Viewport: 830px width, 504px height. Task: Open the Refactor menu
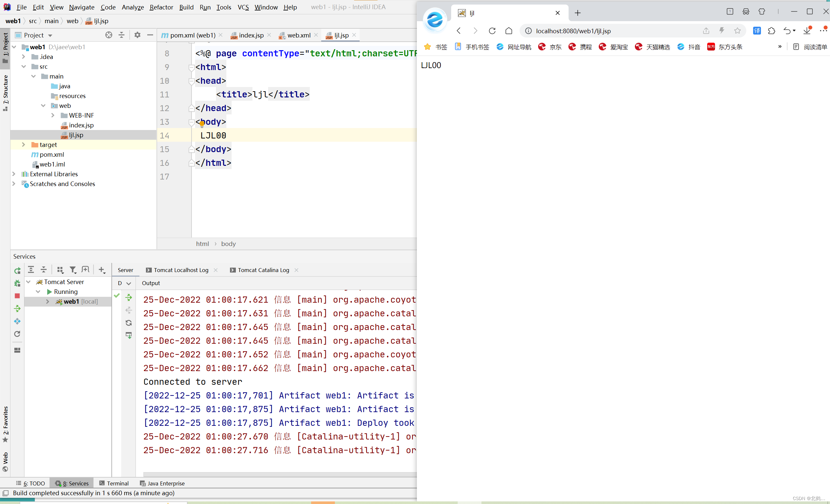[x=161, y=7]
